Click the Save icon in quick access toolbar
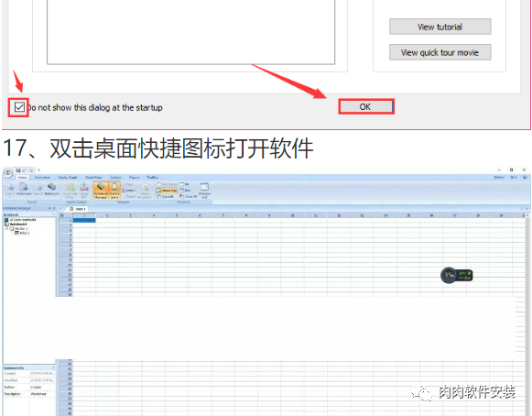The width and height of the screenshot is (532, 416). coord(18,170)
